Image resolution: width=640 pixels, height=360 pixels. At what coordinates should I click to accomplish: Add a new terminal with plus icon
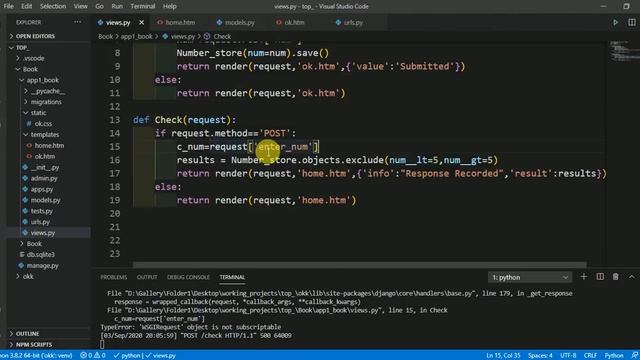[x=584, y=277]
